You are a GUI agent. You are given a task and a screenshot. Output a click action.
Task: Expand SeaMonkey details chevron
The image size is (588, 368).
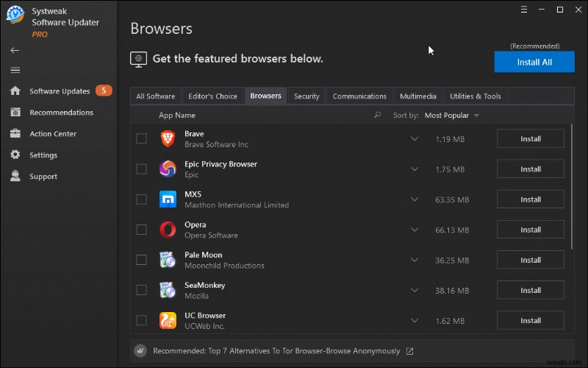(x=415, y=290)
